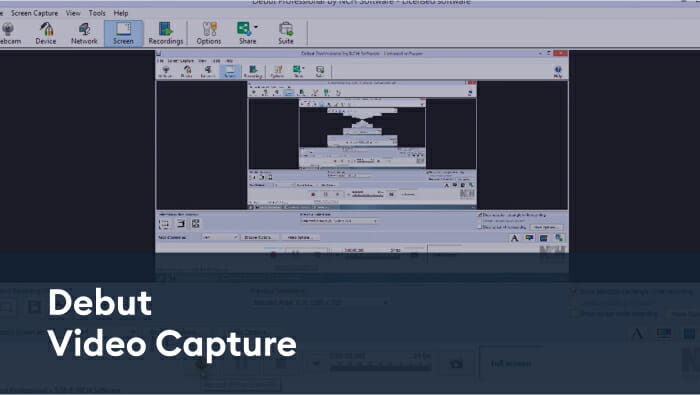
Task: Open capture window dropdown in previewed window
Action: point(339,221)
